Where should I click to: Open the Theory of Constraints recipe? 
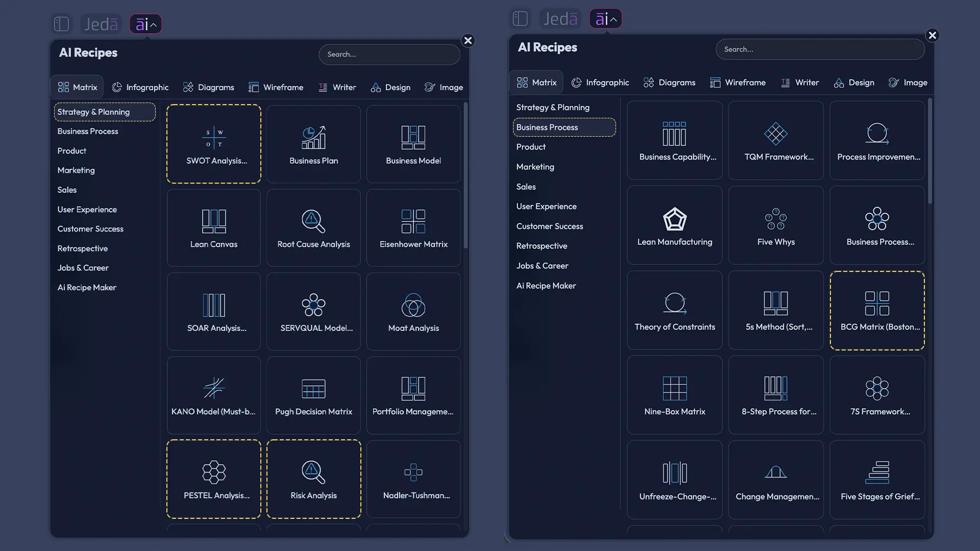[675, 310]
